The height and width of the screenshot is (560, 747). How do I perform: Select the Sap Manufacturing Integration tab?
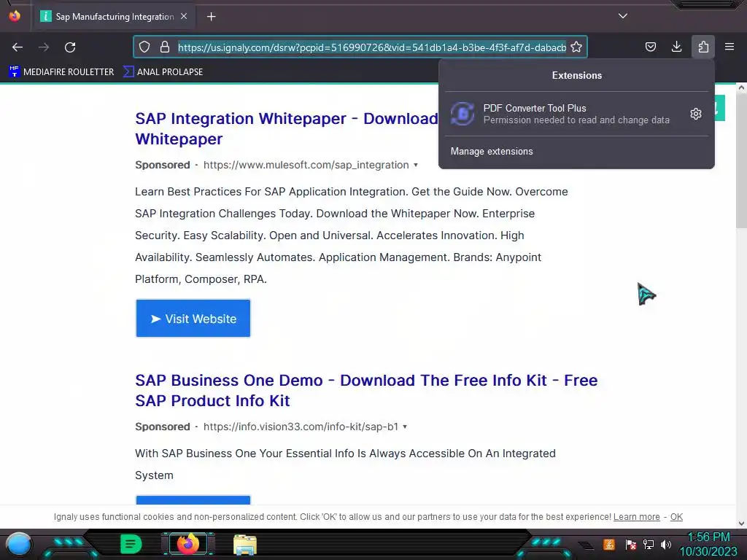[x=114, y=17]
